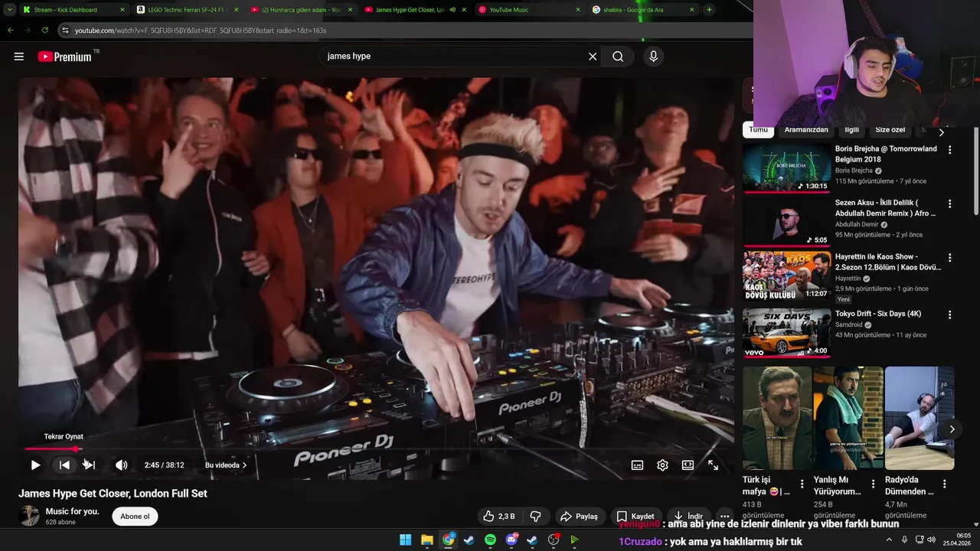Image resolution: width=980 pixels, height=551 pixels.
Task: Open options for Kaos Show video
Action: [949, 259]
